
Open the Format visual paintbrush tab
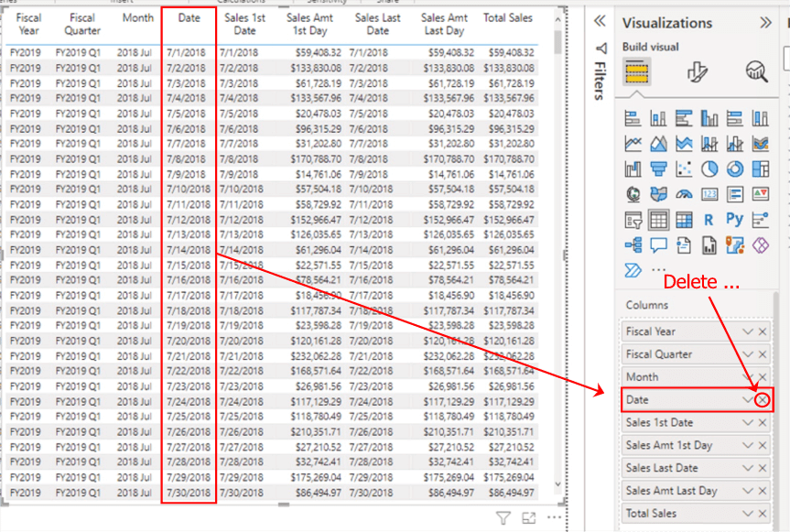coord(697,72)
